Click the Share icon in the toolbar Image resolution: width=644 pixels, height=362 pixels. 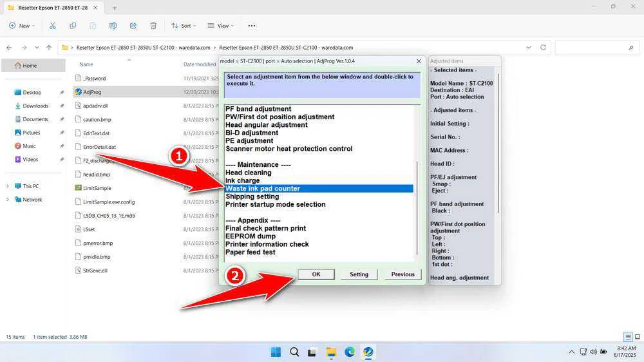click(x=133, y=26)
